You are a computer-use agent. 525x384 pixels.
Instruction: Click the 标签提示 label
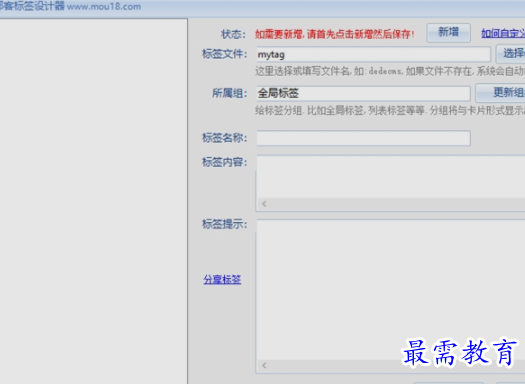[x=224, y=224]
